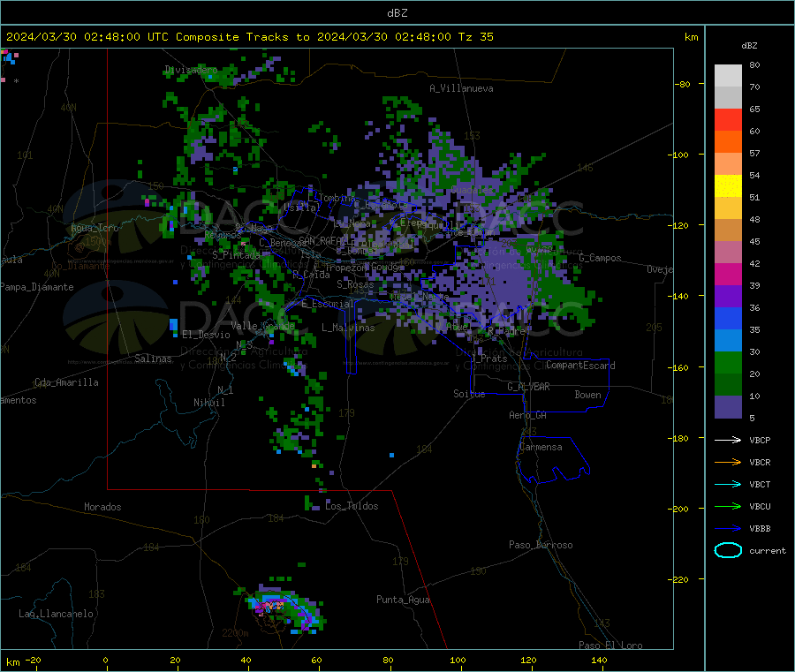The width and height of the screenshot is (795, 672).
Task: Select the yellow 51 dBZ color swatch
Action: tap(728, 186)
